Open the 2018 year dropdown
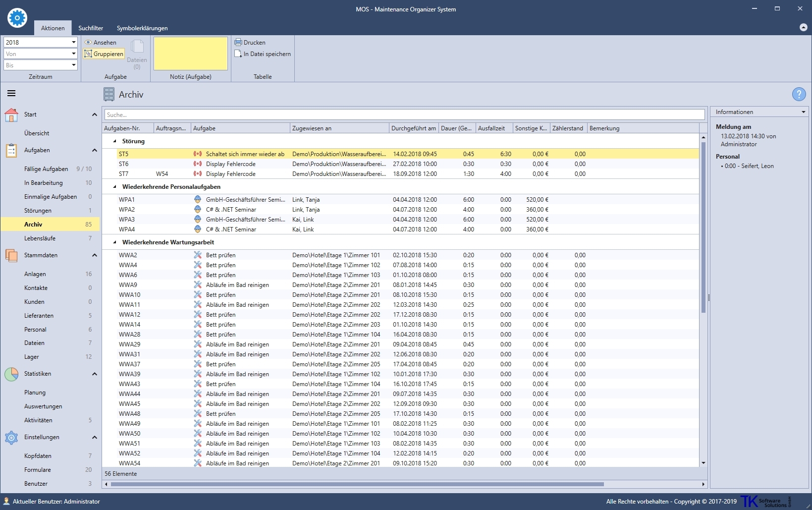The height and width of the screenshot is (510, 812). click(73, 43)
